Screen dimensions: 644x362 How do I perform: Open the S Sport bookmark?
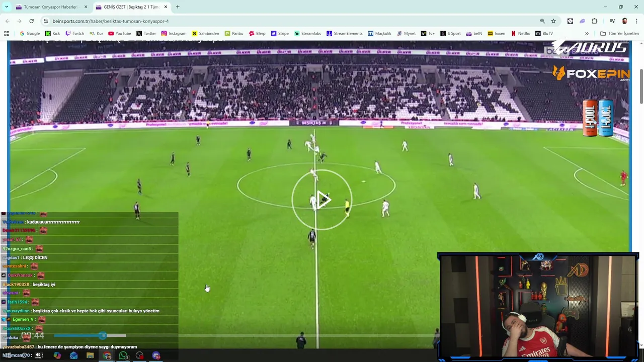click(450, 34)
